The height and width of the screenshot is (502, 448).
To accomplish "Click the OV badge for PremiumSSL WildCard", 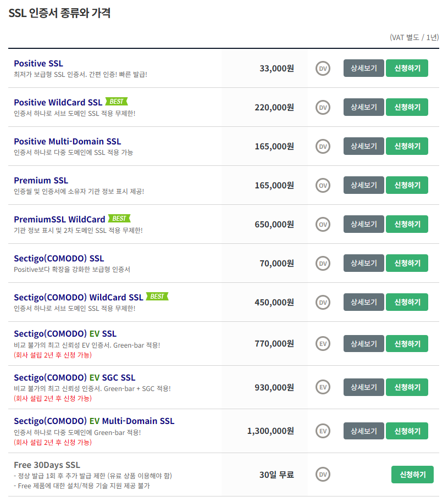I will [x=323, y=225].
